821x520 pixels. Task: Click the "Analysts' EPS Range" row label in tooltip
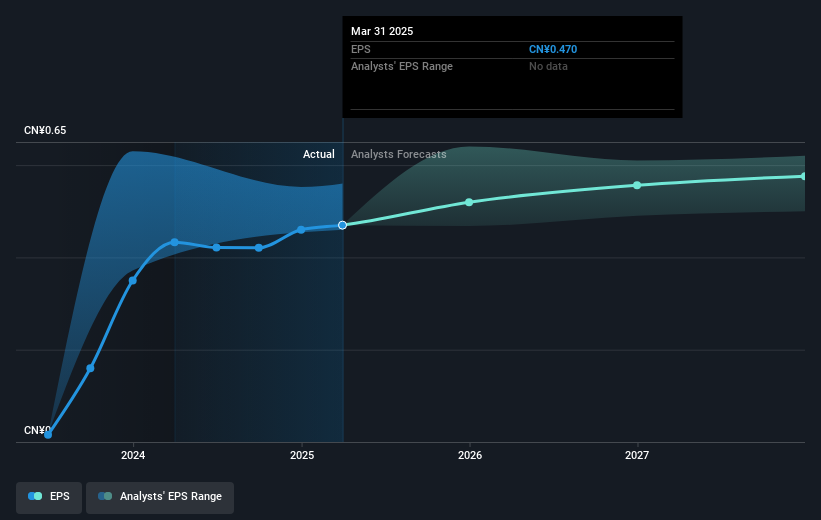point(402,67)
